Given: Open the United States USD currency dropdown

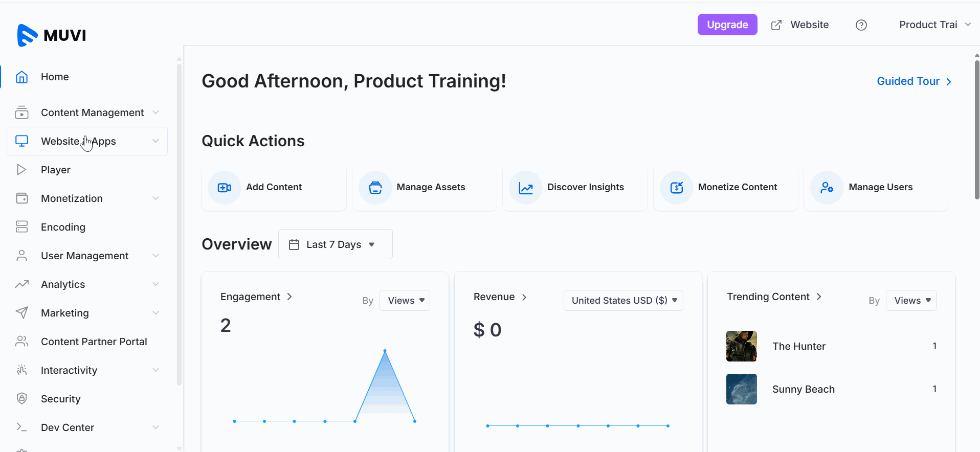Looking at the screenshot, I should click(623, 301).
